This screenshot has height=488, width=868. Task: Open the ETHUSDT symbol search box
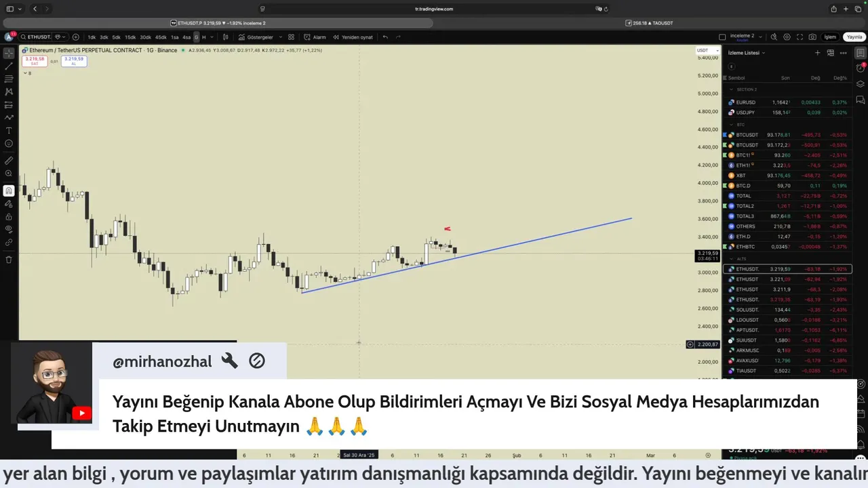(35, 37)
